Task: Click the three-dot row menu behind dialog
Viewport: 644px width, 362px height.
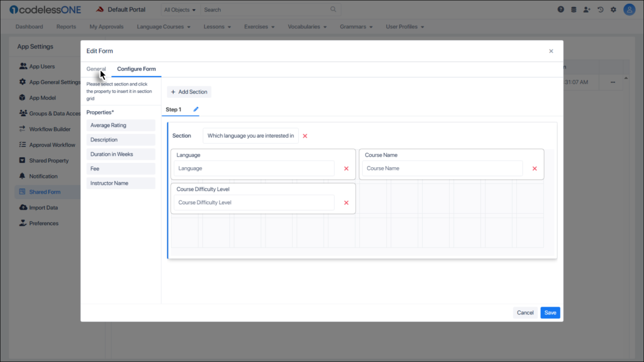Action: 613,82
